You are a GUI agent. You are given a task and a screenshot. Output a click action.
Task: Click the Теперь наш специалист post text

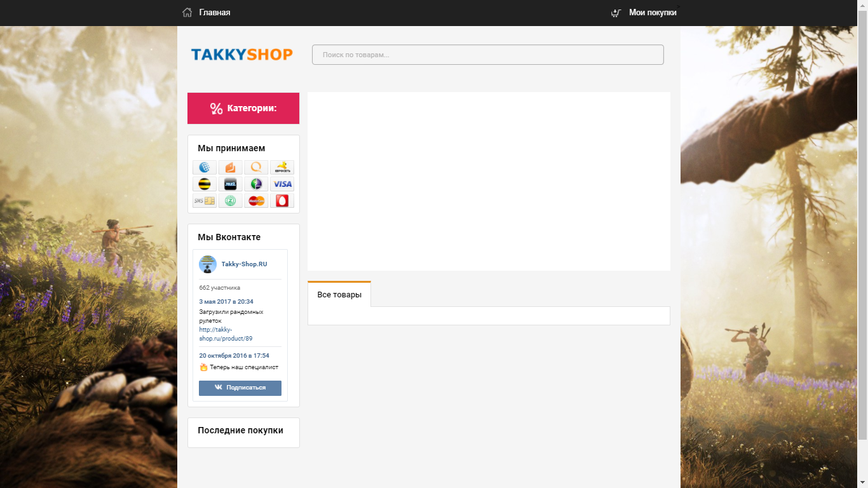tap(244, 367)
